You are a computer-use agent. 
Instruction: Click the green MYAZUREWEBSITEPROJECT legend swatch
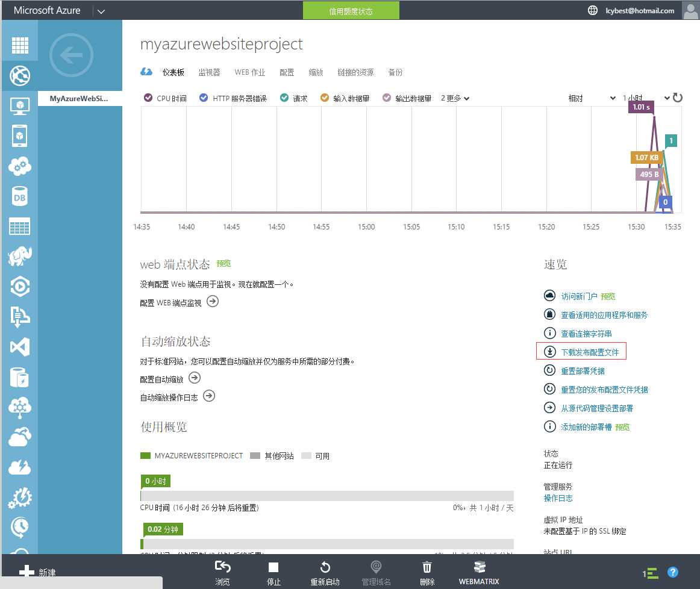tap(145, 455)
